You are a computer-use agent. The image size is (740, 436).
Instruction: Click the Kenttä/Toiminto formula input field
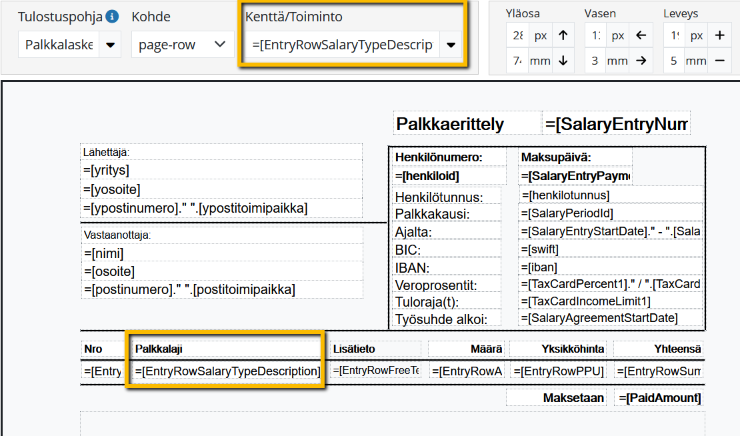346,45
